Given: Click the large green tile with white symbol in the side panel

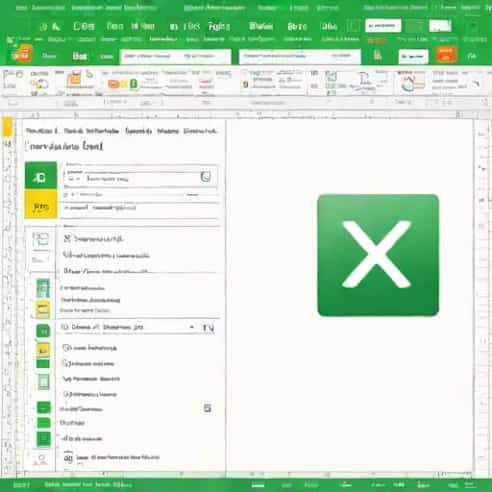Looking at the screenshot, I should tap(41, 176).
